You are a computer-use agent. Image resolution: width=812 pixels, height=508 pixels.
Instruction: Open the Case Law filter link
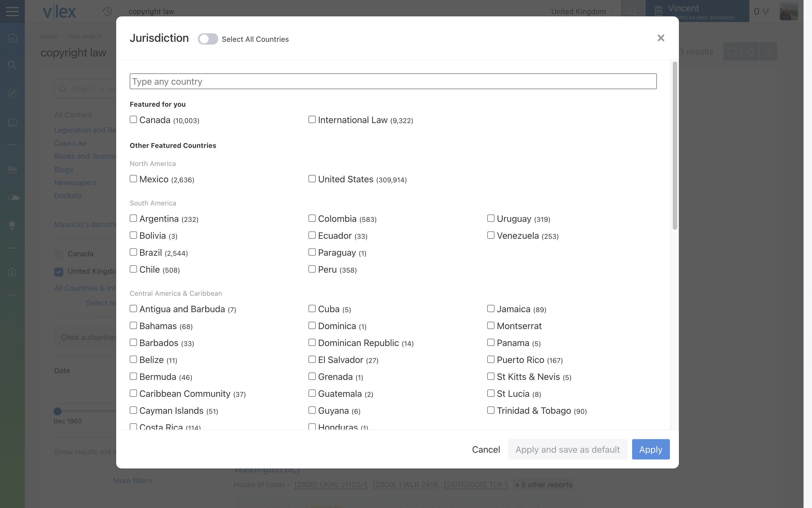click(70, 143)
